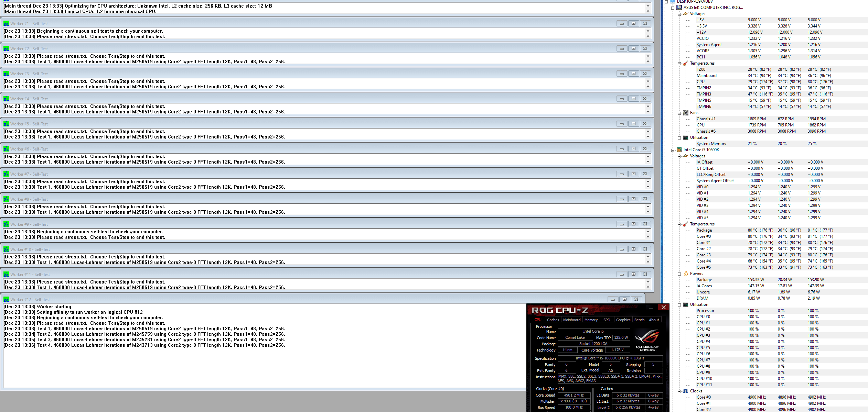The height and width of the screenshot is (412, 868).
Task: Click the Prime95 icon of Worker #9 window
Action: tap(6, 224)
